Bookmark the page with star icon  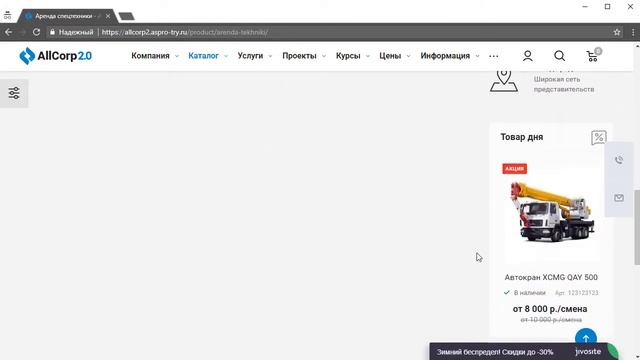(617, 32)
